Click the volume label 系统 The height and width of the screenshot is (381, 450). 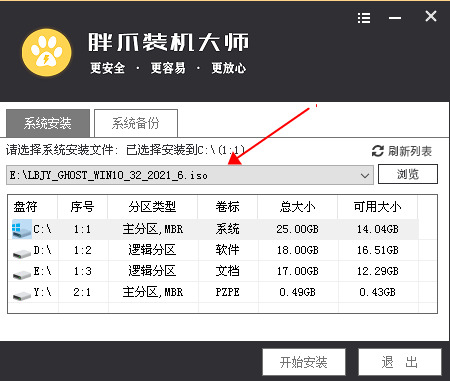pos(227,229)
